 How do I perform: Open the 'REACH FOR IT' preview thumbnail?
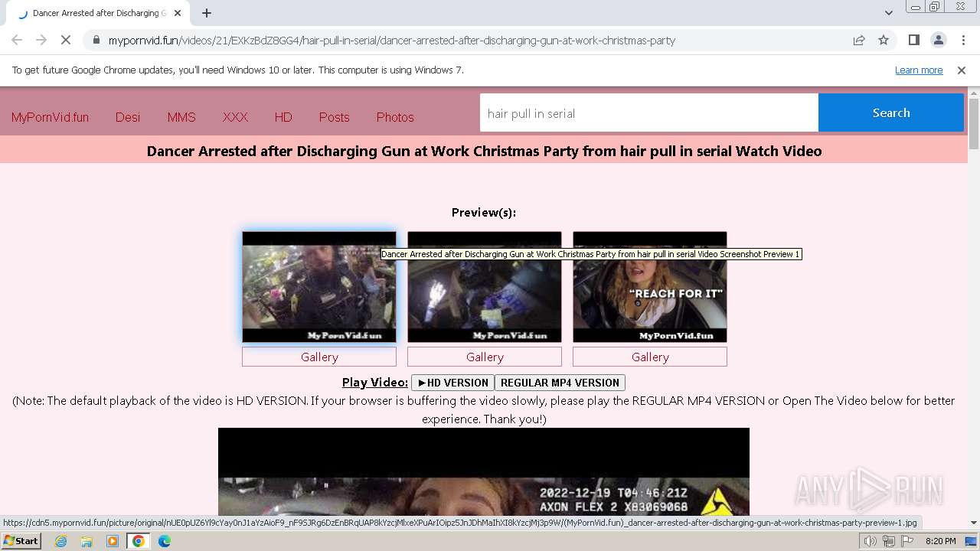coord(650,287)
